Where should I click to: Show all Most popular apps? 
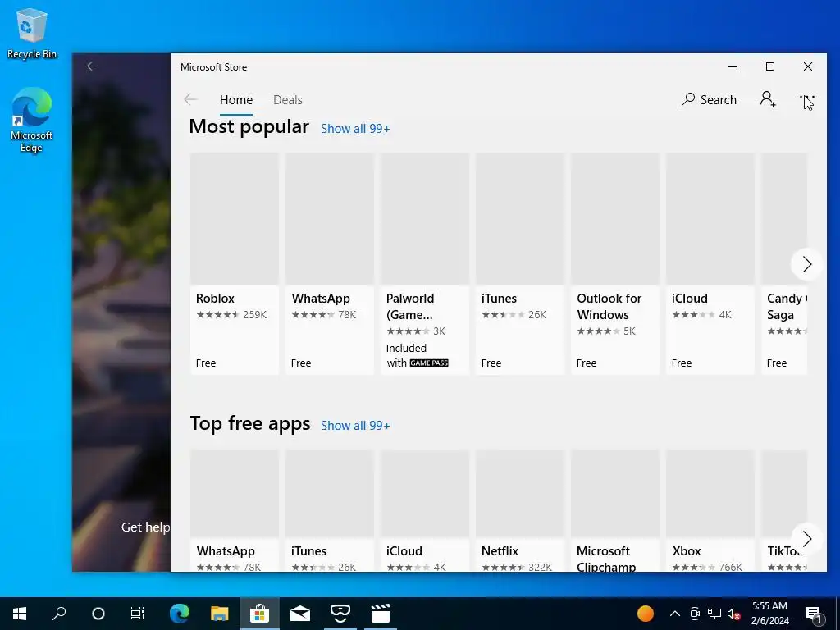pos(355,129)
